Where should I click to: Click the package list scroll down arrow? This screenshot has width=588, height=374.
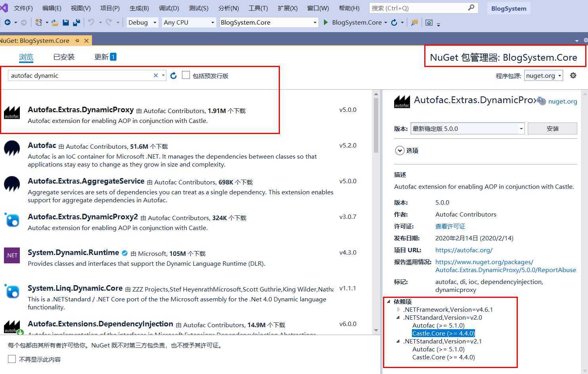(x=376, y=330)
